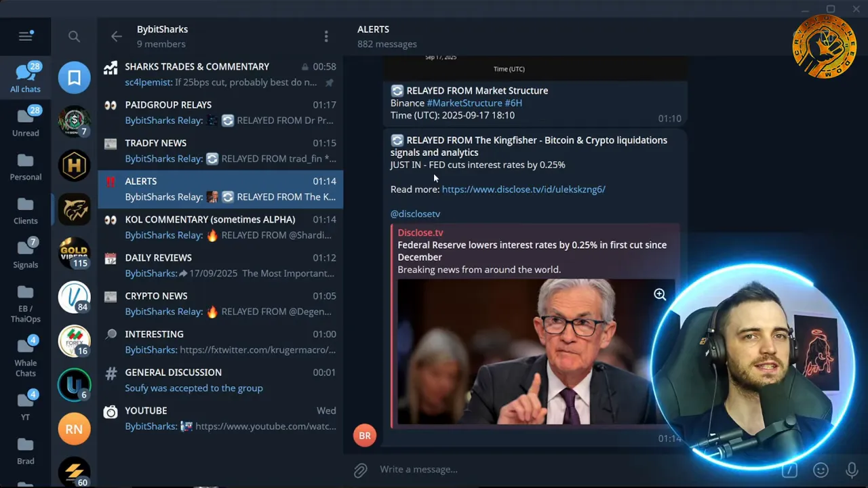868x488 pixels.
Task: Open the disclose.tv article link
Action: [524, 189]
